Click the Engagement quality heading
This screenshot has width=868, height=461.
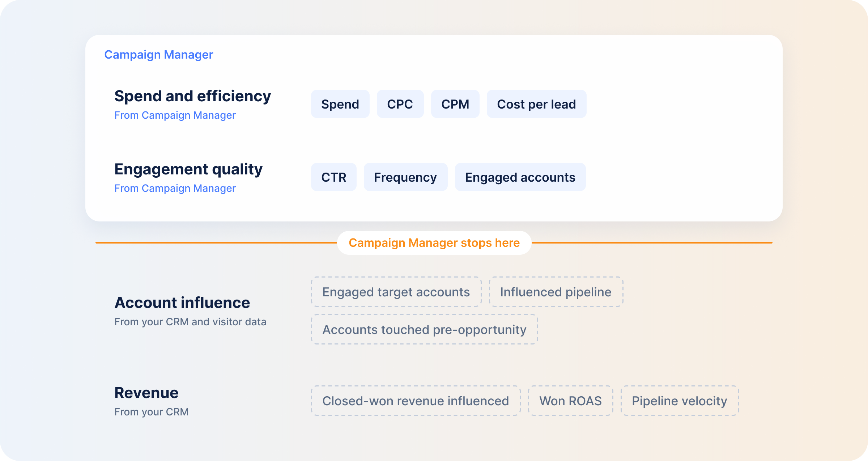(188, 169)
